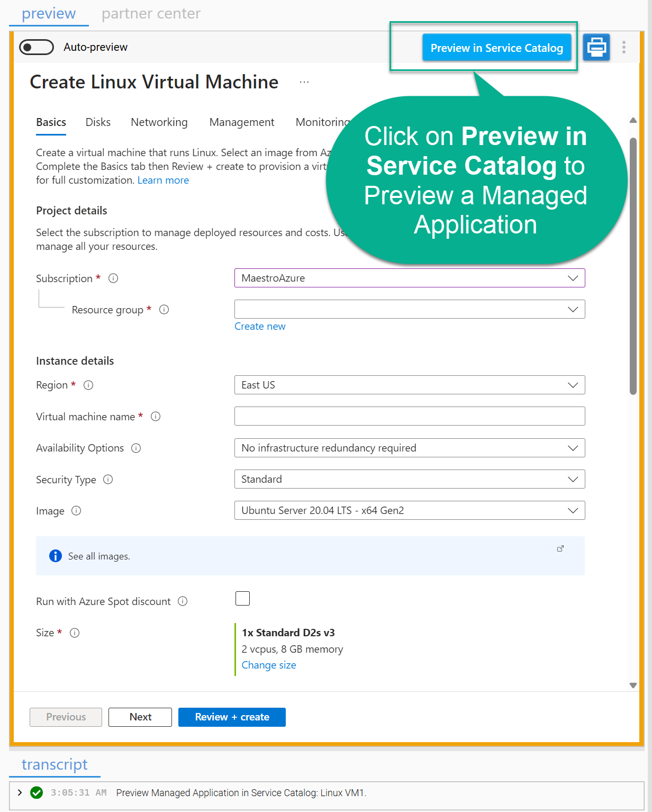Click the Subscription info icon
The image size is (652, 812).
point(113,278)
